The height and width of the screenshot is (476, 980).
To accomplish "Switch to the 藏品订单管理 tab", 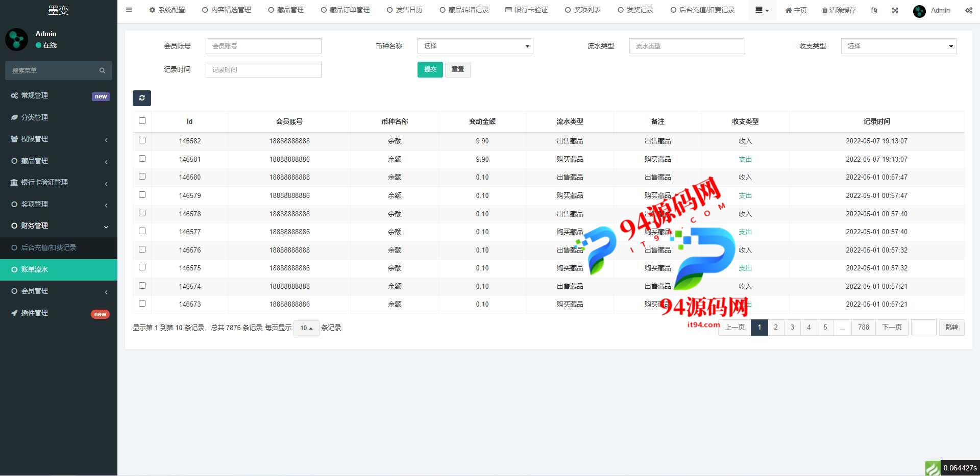I will click(x=345, y=10).
